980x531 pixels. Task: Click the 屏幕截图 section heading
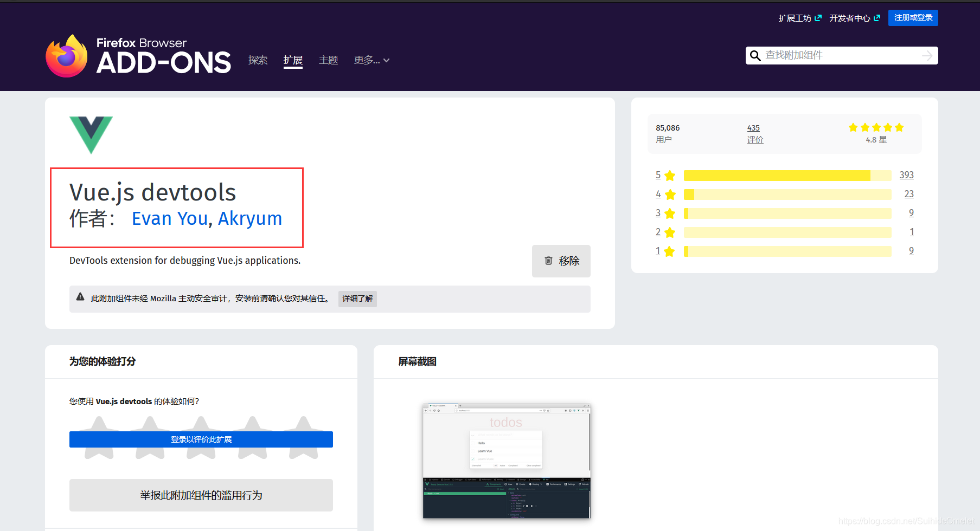coord(417,361)
